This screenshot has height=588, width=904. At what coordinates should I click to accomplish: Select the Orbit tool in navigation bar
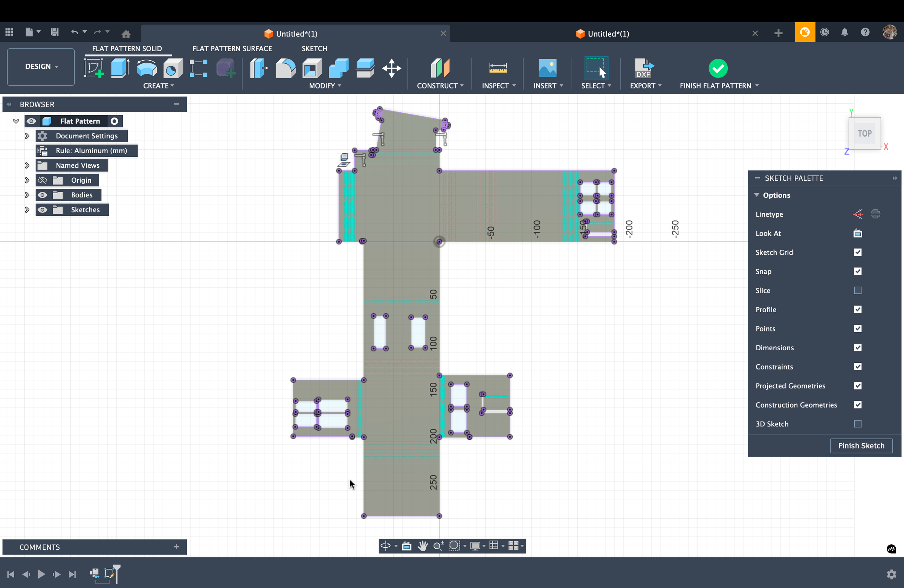pyautogui.click(x=385, y=546)
